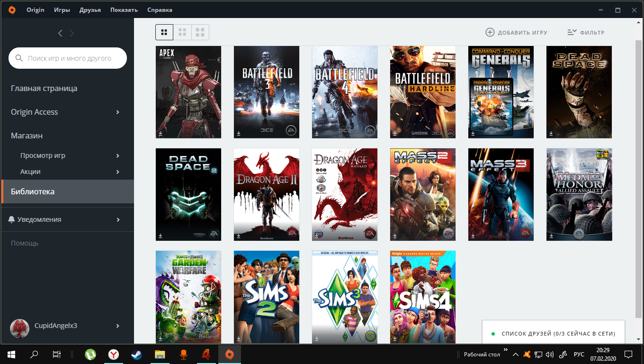This screenshot has height=364, width=644.
Task: Click Добавить игру button
Action: [x=517, y=32]
